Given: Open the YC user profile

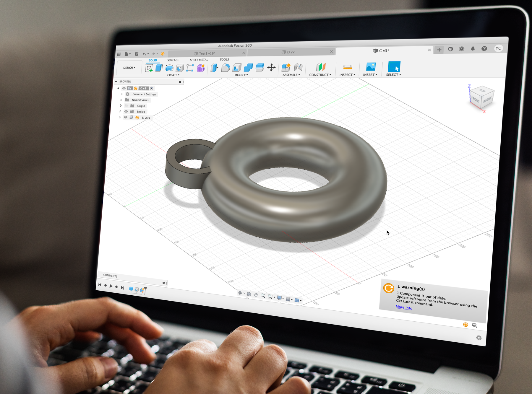Looking at the screenshot, I should point(498,48).
